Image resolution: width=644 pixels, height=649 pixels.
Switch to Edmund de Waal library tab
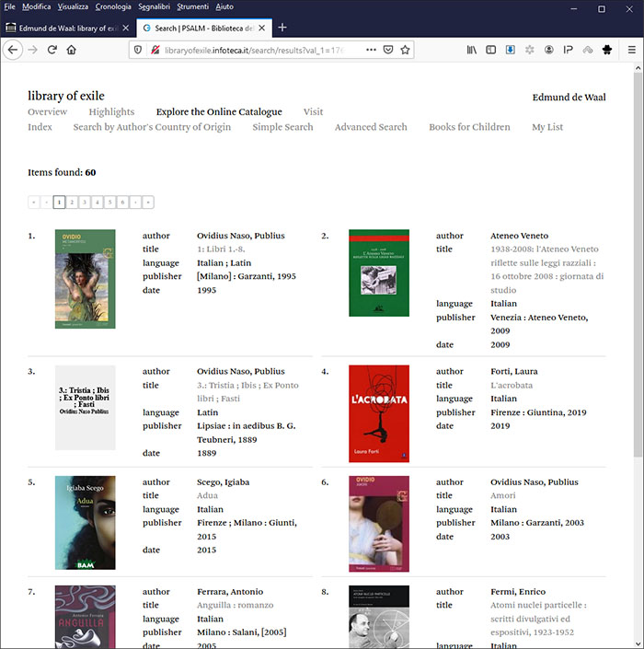click(67, 29)
